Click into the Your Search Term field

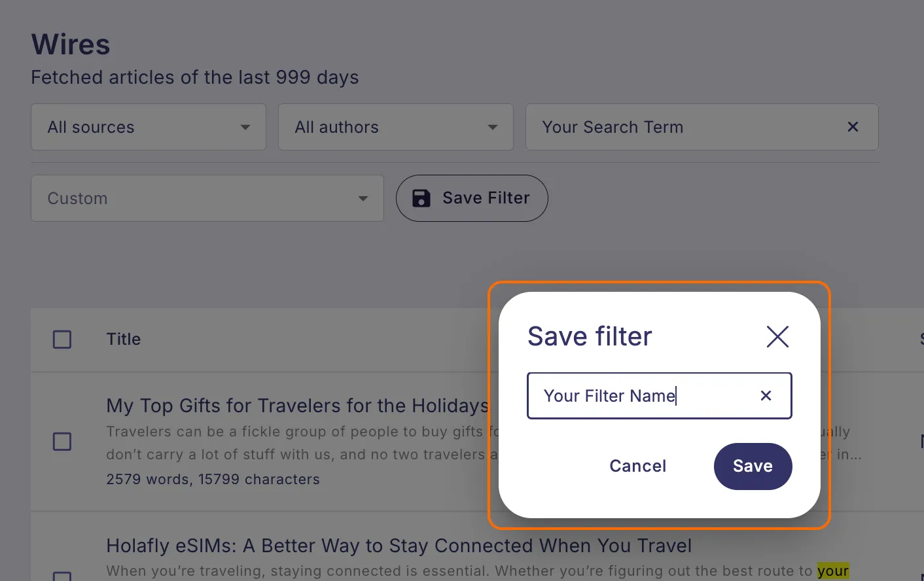click(687, 127)
